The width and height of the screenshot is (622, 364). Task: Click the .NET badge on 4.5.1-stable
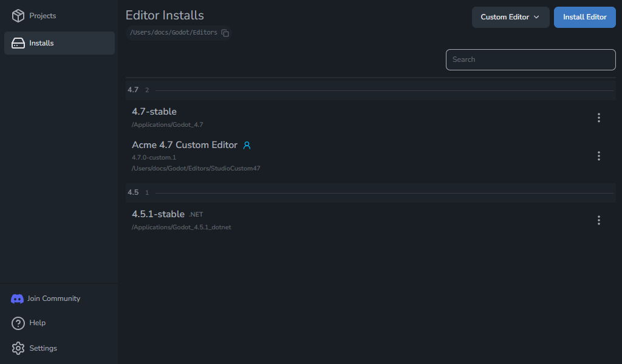coord(196,215)
